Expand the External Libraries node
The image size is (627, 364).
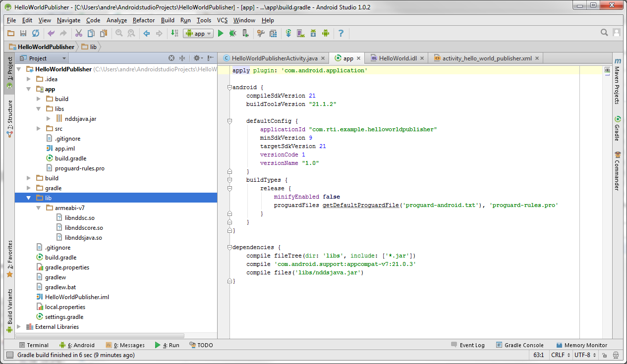coord(19,327)
